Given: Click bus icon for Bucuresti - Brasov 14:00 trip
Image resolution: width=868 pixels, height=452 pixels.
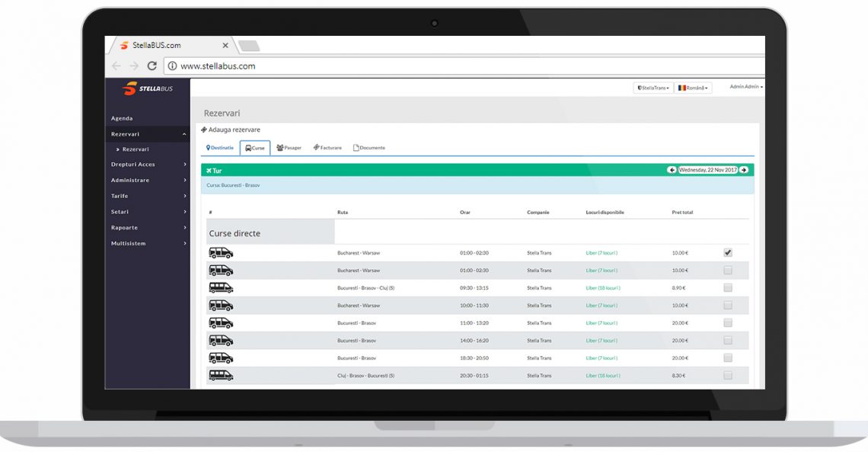Looking at the screenshot, I should click(x=221, y=341).
